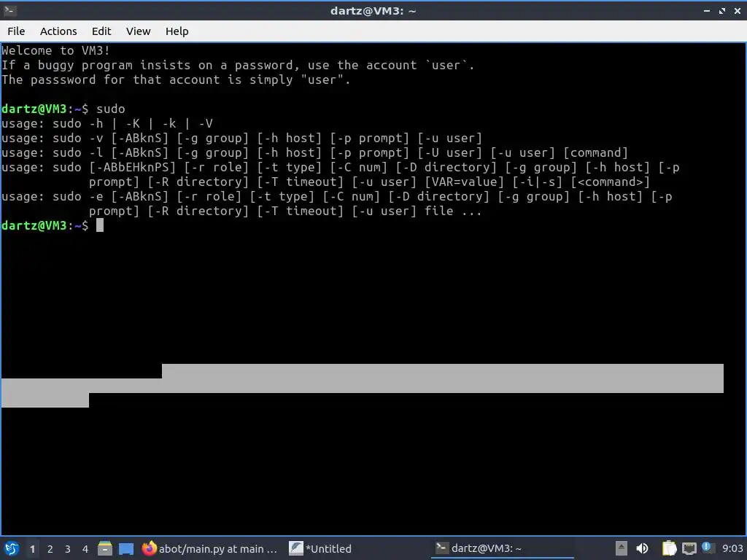The height and width of the screenshot is (560, 747).
Task: Click the 'usage: sudo -v' line
Action: (241, 138)
